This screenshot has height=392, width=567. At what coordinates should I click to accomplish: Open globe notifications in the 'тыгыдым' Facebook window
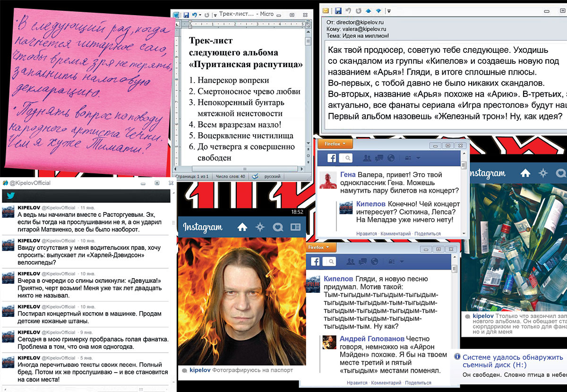click(x=374, y=262)
